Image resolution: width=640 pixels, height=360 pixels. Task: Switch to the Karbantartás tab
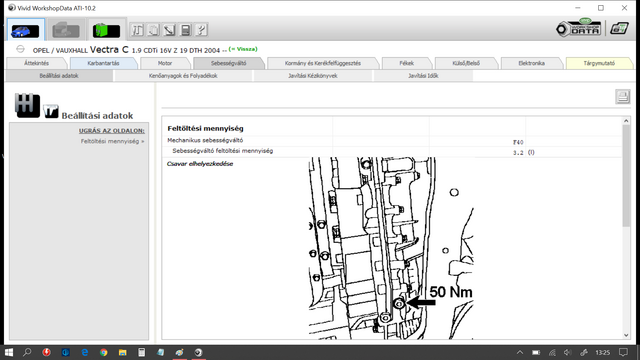(x=103, y=63)
